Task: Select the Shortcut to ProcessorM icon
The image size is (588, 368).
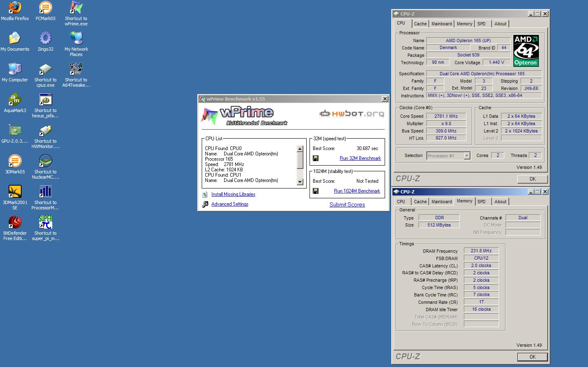Action: click(x=45, y=191)
